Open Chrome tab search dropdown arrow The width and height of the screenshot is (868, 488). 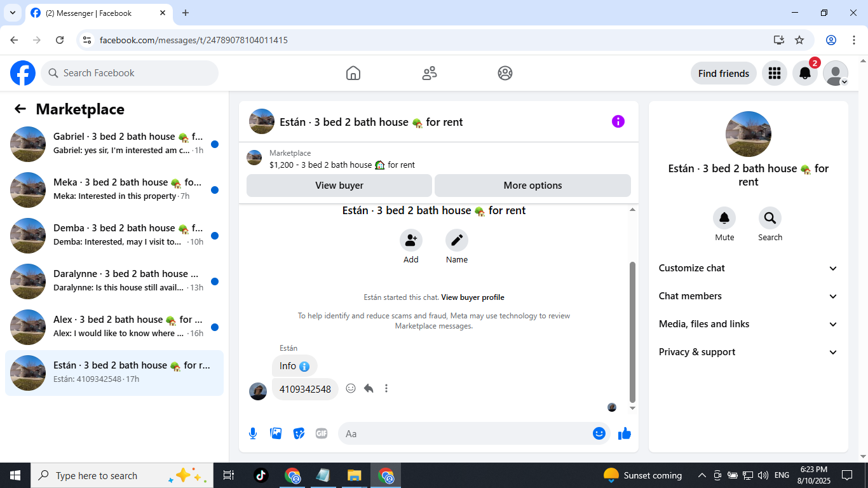[13, 13]
